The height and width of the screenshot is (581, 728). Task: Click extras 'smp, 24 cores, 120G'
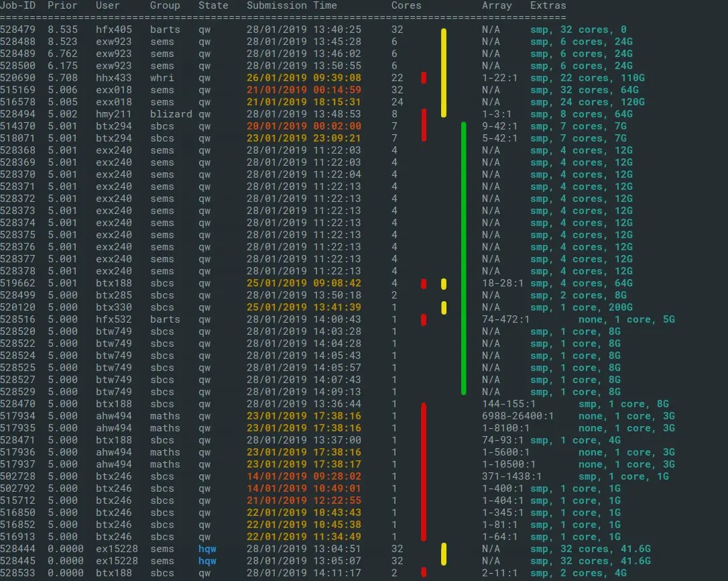(x=587, y=102)
